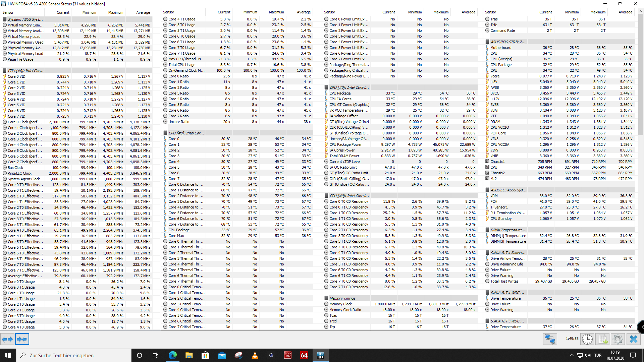The image size is (644, 362).
Task: Select CPU [#0]: Intel Cor... header in first column
Action: coord(77,71)
